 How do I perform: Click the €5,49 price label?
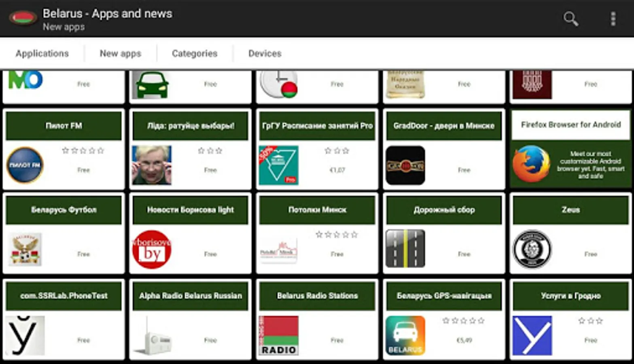tap(464, 341)
